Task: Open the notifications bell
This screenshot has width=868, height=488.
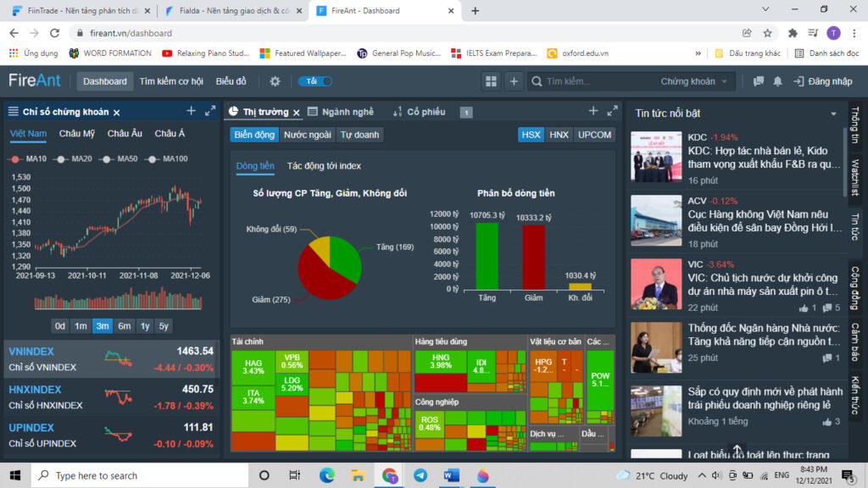Action: pyautogui.click(x=778, y=81)
